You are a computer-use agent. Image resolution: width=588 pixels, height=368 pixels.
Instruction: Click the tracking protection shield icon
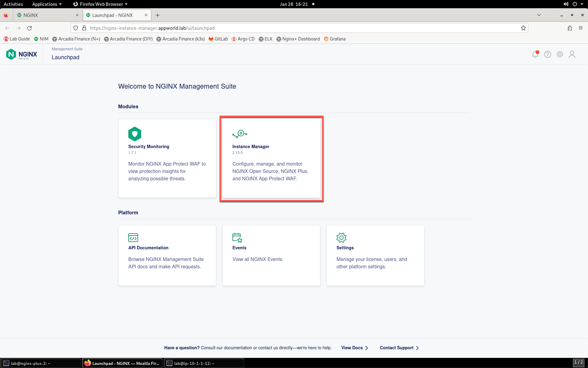76,28
